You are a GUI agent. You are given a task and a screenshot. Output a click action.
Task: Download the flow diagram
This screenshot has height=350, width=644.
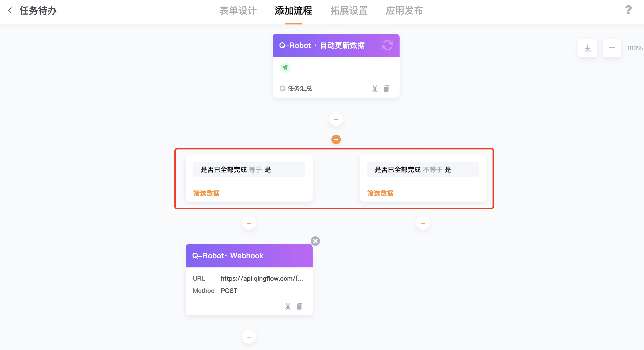[587, 48]
